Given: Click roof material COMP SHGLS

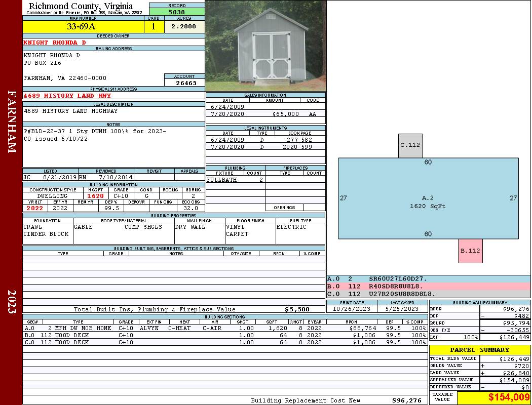Looking at the screenshot, I should pos(143,227).
